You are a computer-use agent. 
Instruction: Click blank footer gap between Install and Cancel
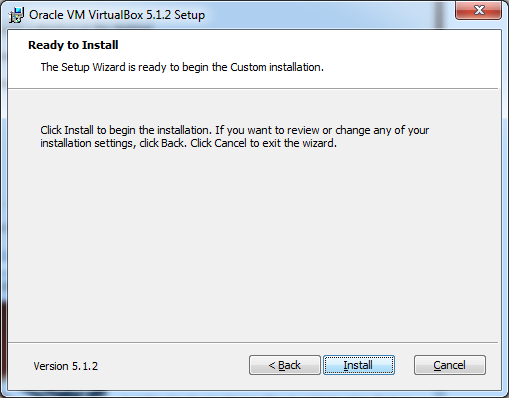(x=404, y=365)
